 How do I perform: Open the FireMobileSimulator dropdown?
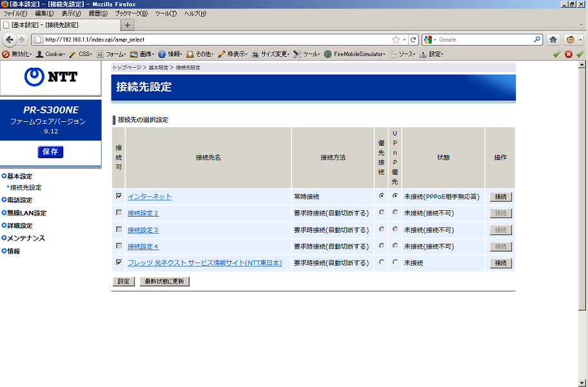(359, 54)
